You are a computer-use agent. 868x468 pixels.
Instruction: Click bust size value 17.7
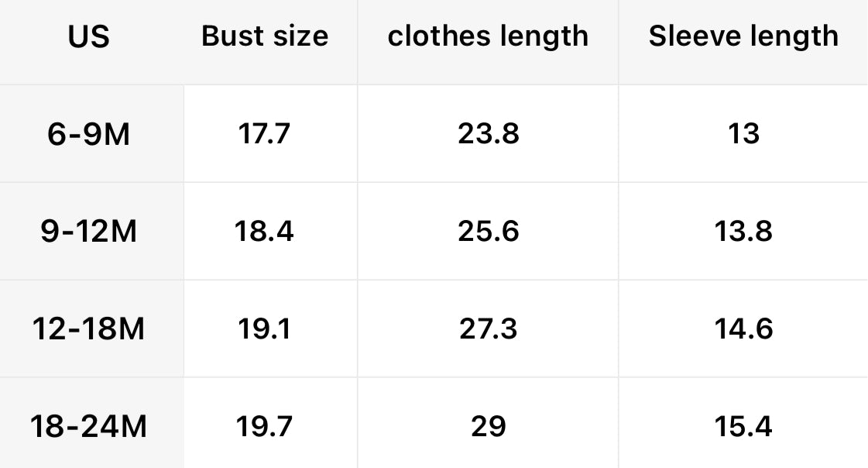pyautogui.click(x=265, y=134)
